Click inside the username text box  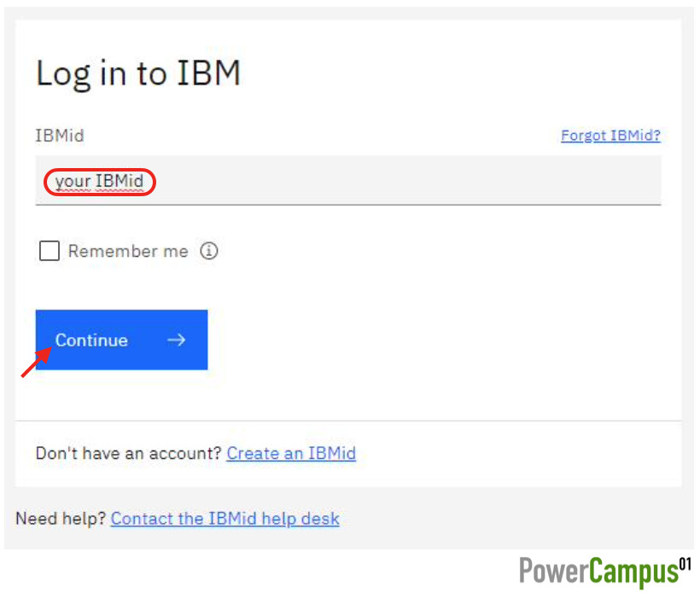pos(341,181)
